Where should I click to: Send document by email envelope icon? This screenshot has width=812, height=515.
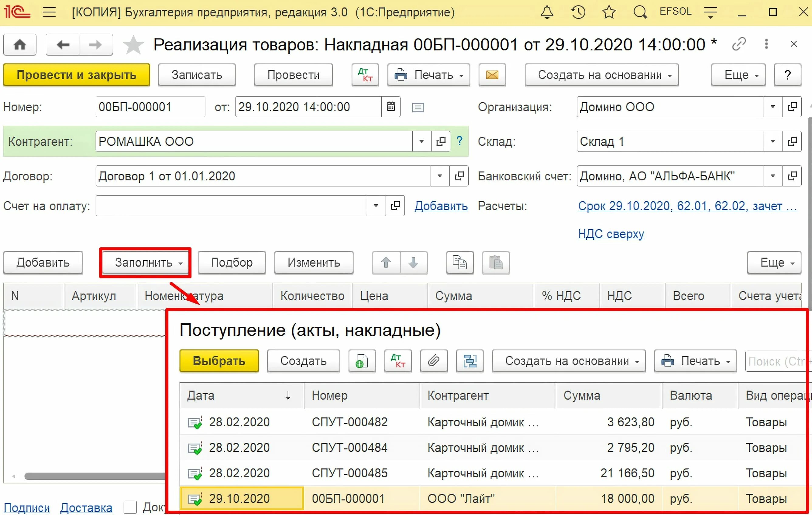point(492,75)
